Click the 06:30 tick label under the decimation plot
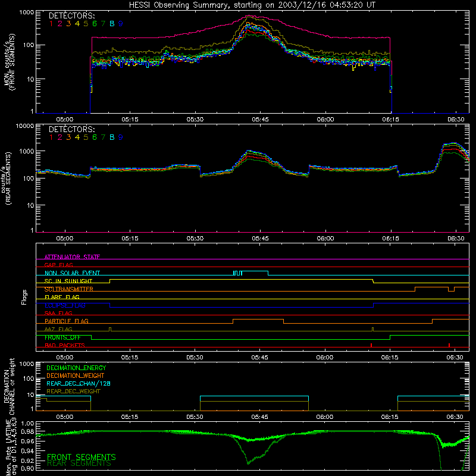Viewport: 476px width, 476px height. 455,417
